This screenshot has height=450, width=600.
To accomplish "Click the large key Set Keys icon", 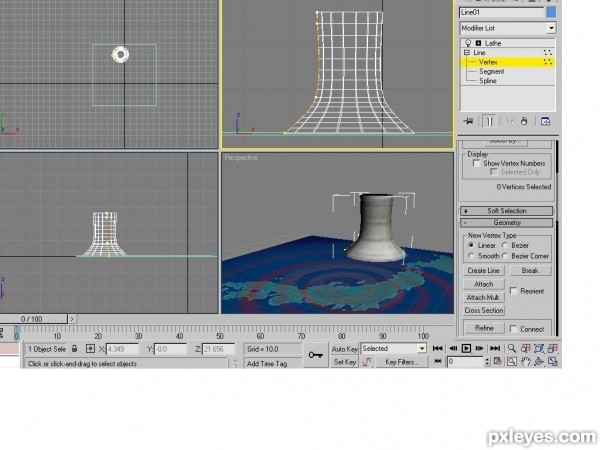I will [x=316, y=355].
